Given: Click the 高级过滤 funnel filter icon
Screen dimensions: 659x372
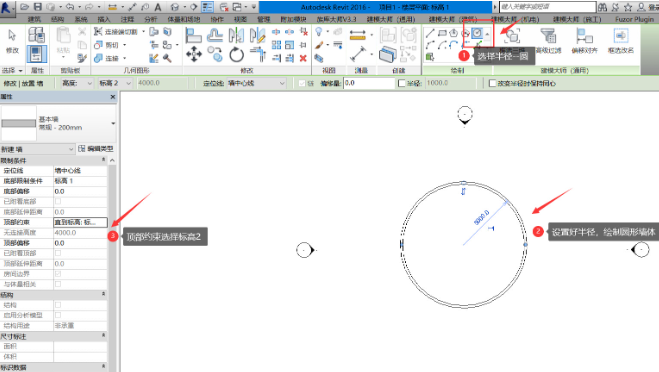Looking at the screenshot, I should click(548, 41).
